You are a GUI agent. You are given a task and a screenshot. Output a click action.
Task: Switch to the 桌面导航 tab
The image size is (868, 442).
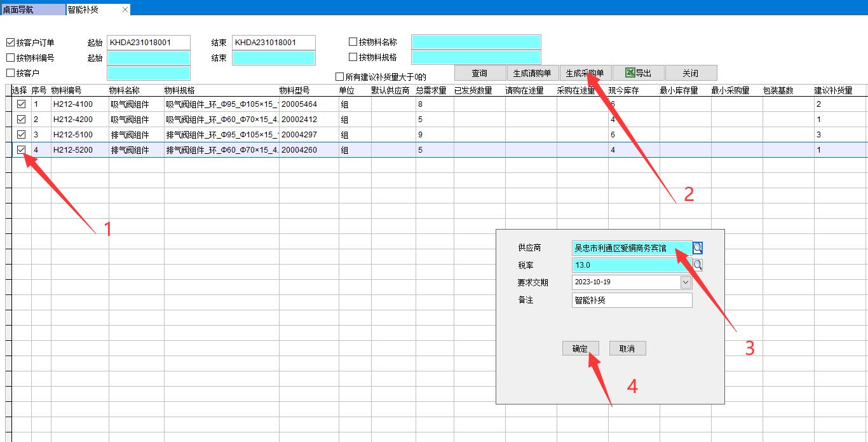(19, 10)
